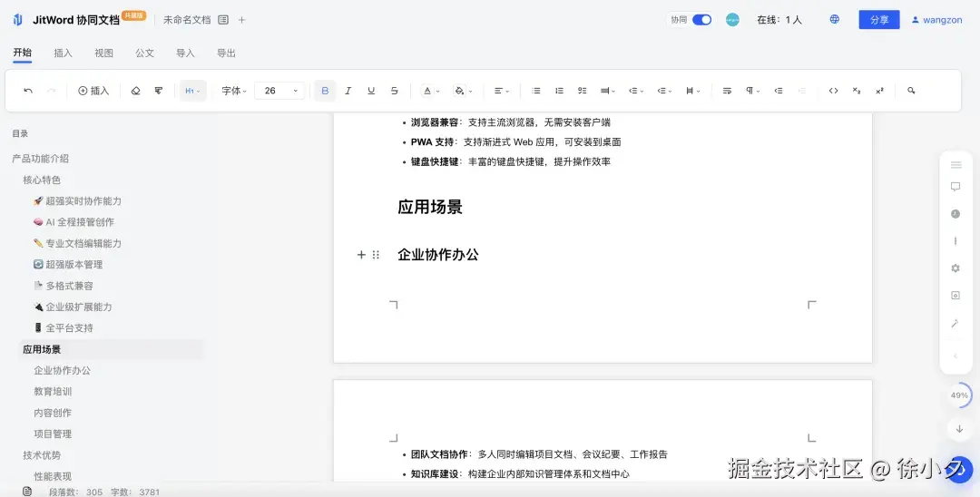Click the 未命名文档 document title
The image size is (980, 497).
click(187, 20)
